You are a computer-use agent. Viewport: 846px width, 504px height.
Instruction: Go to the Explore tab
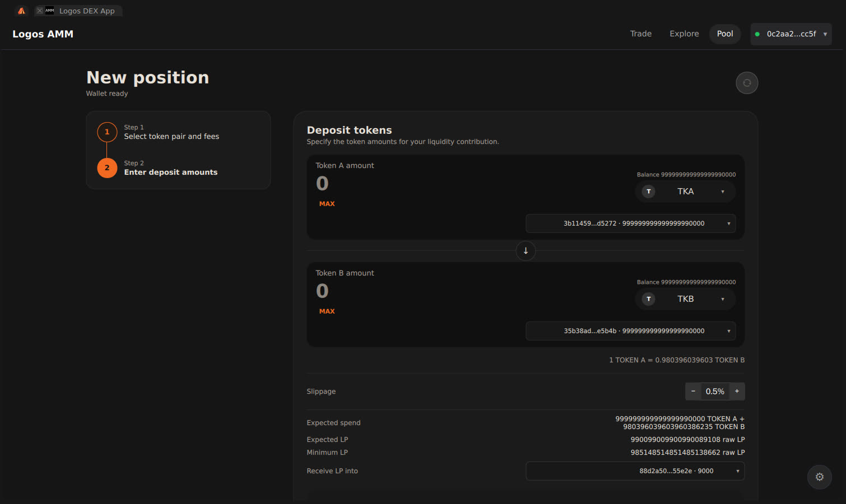pyautogui.click(x=684, y=34)
